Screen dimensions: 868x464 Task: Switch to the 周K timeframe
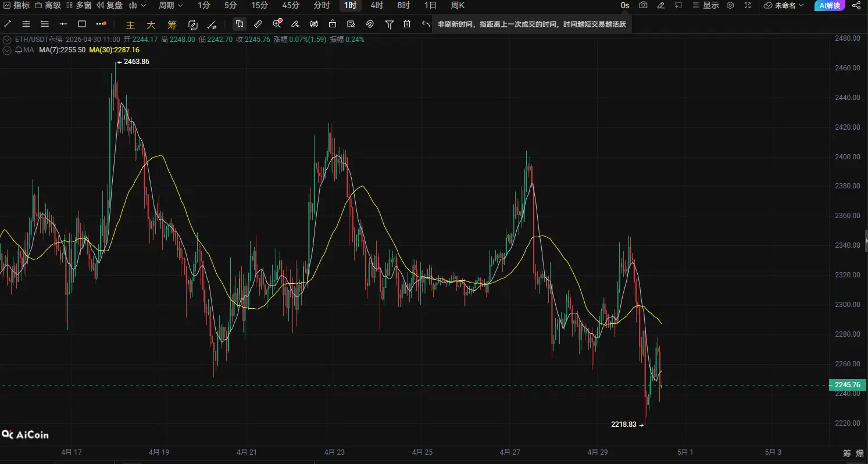(458, 5)
